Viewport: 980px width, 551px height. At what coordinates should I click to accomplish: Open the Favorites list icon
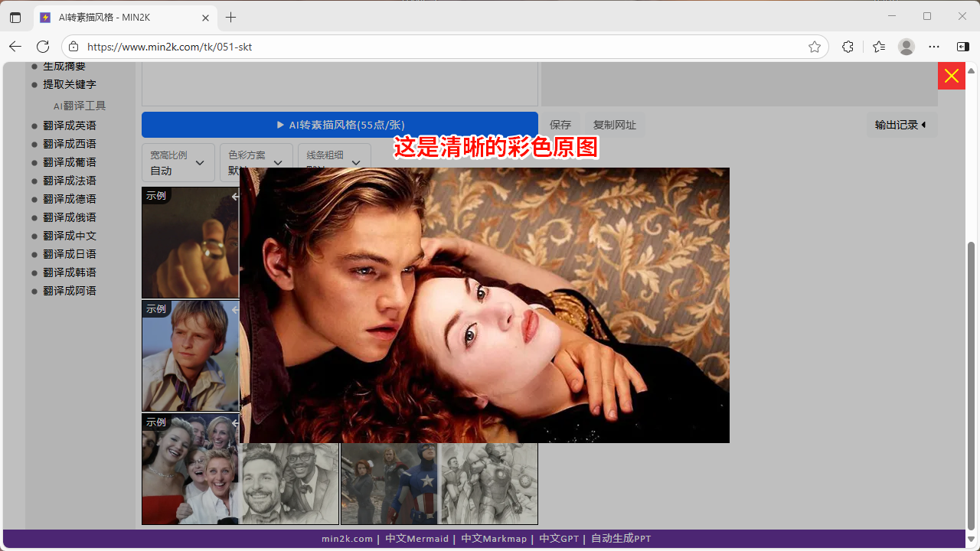pos(879,47)
